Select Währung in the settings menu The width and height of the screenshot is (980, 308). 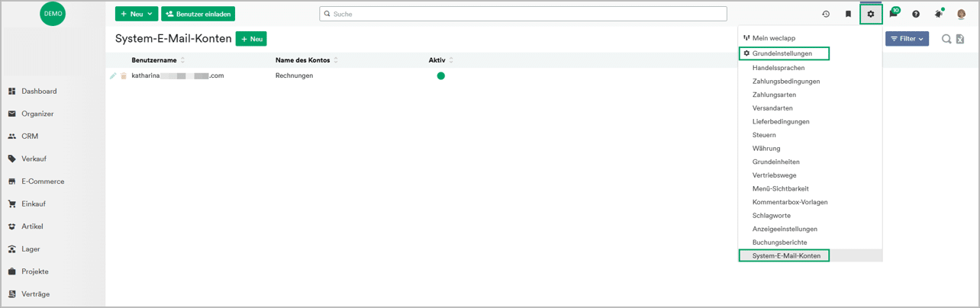point(766,149)
